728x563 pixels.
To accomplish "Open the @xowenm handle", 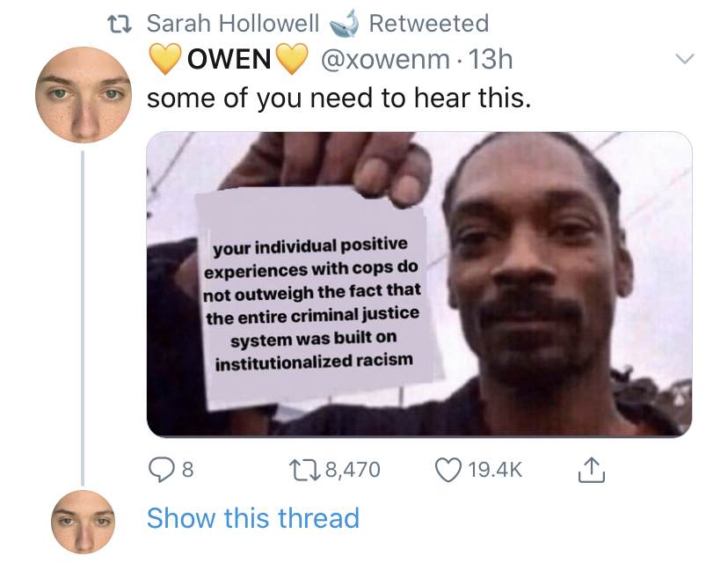I will [x=385, y=60].
